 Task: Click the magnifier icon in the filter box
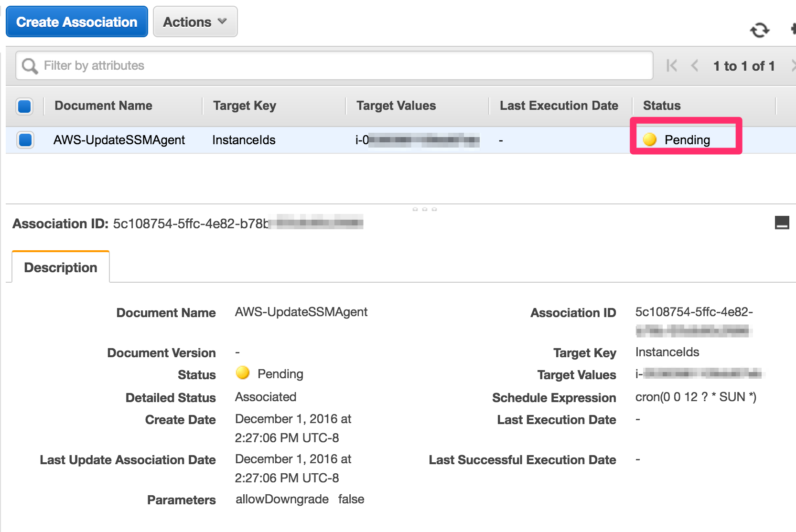29,65
